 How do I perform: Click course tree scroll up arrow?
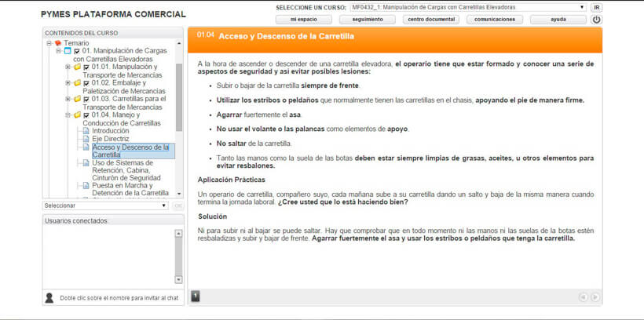pos(178,43)
